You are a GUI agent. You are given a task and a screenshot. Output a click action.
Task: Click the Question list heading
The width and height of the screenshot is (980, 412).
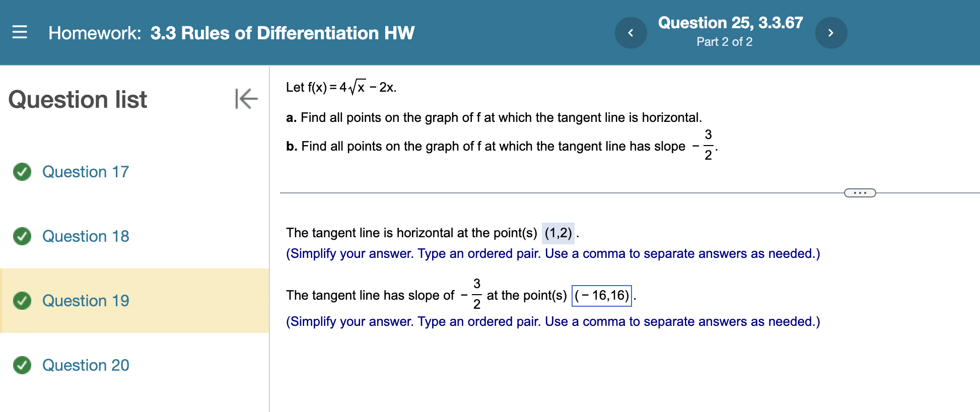coord(78,99)
